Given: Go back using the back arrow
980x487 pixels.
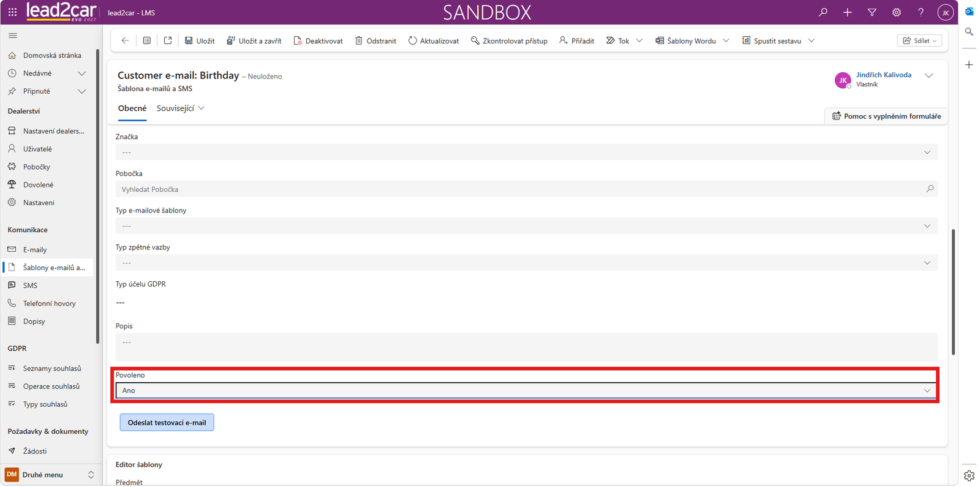Looking at the screenshot, I should click(125, 40).
